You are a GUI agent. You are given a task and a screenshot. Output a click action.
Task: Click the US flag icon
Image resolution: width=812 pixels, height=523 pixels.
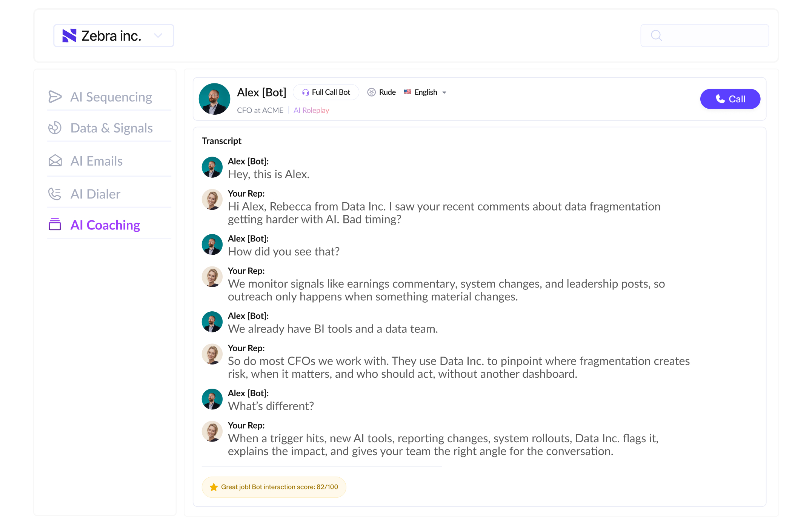408,92
